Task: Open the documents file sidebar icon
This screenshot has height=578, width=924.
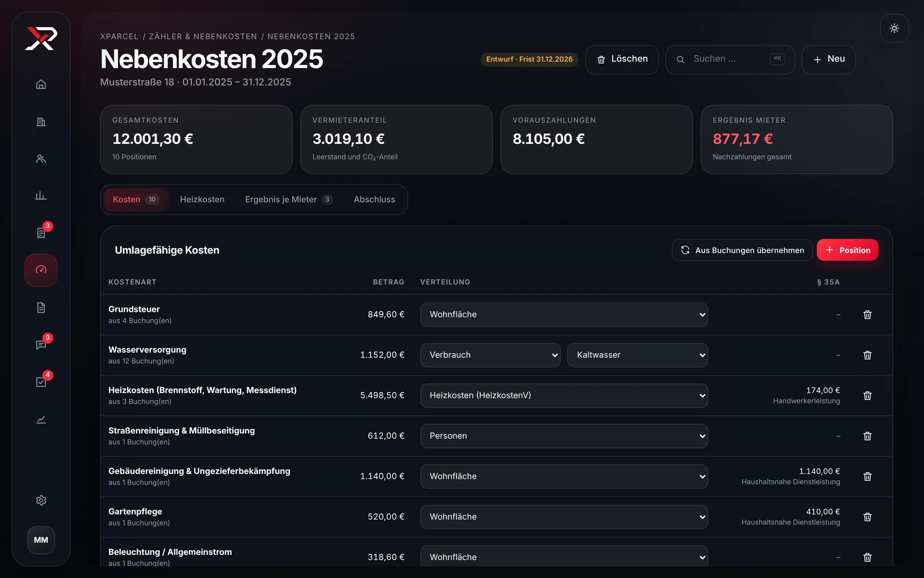Action: tap(41, 307)
